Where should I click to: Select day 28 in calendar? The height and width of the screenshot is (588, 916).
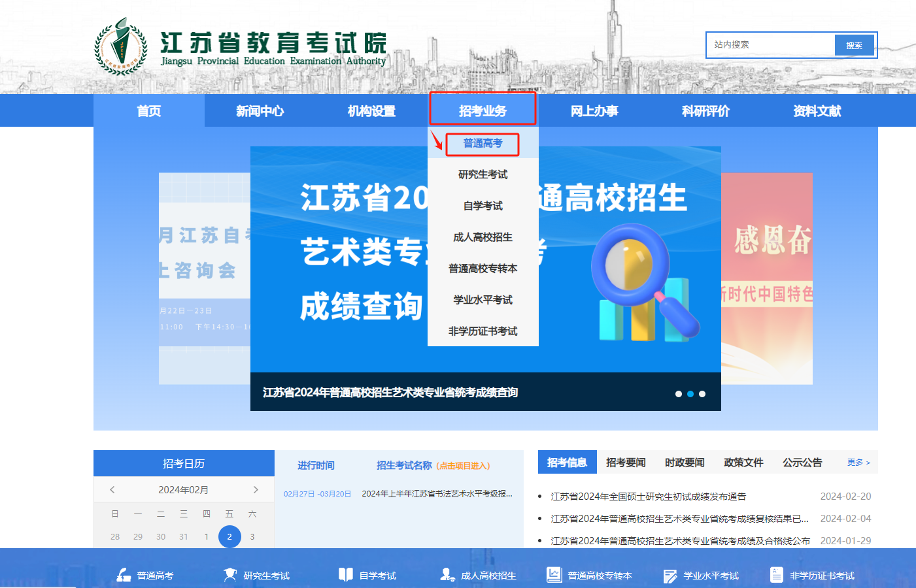point(115,536)
